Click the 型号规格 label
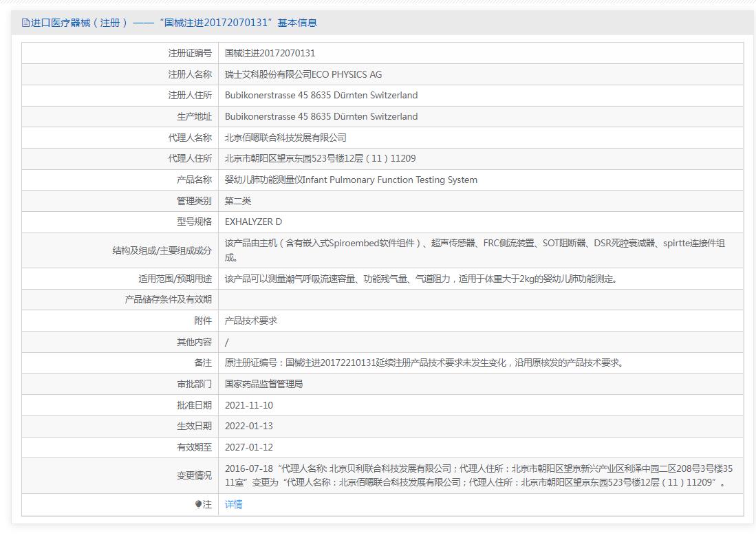The image size is (756, 540). 194,222
